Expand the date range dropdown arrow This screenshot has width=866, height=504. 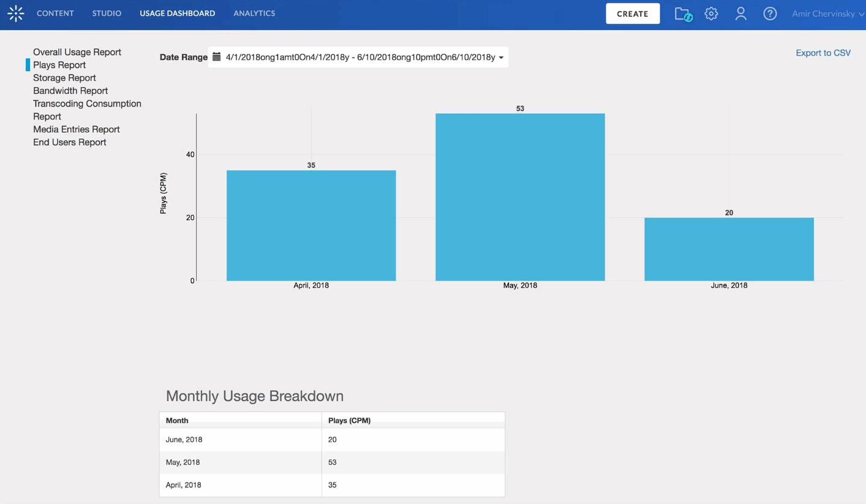501,58
